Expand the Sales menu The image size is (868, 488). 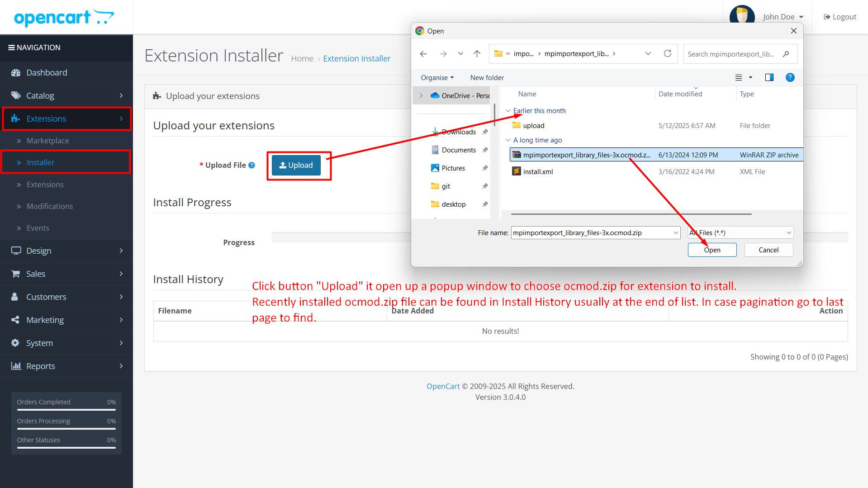click(66, 274)
